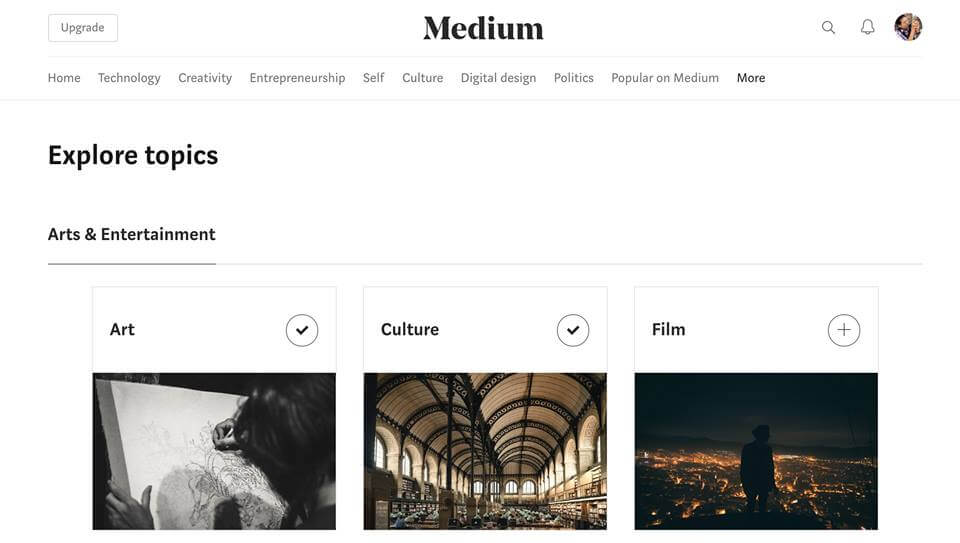Unfollow the Art topic checkmark
The image size is (960, 543).
coord(302,330)
